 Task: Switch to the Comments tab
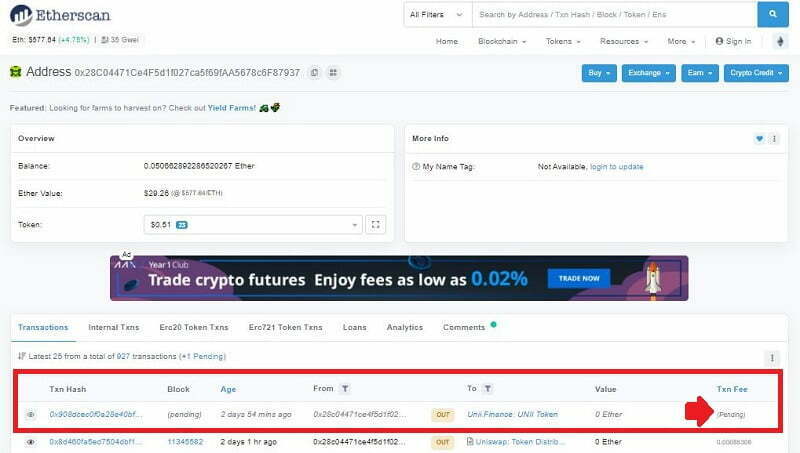[464, 328]
